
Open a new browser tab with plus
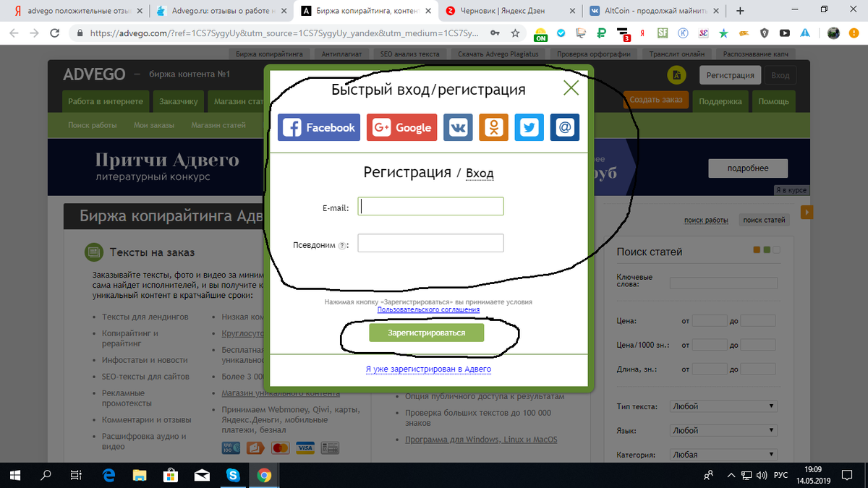(740, 11)
